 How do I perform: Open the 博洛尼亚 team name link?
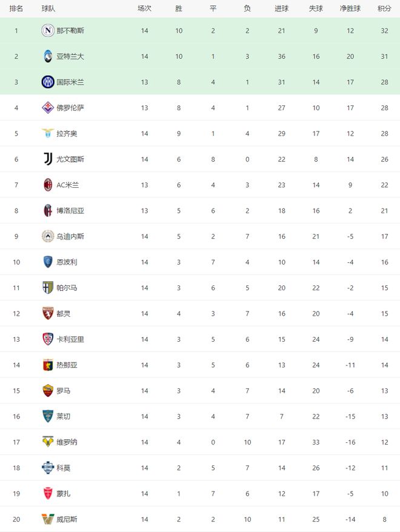[70, 211]
